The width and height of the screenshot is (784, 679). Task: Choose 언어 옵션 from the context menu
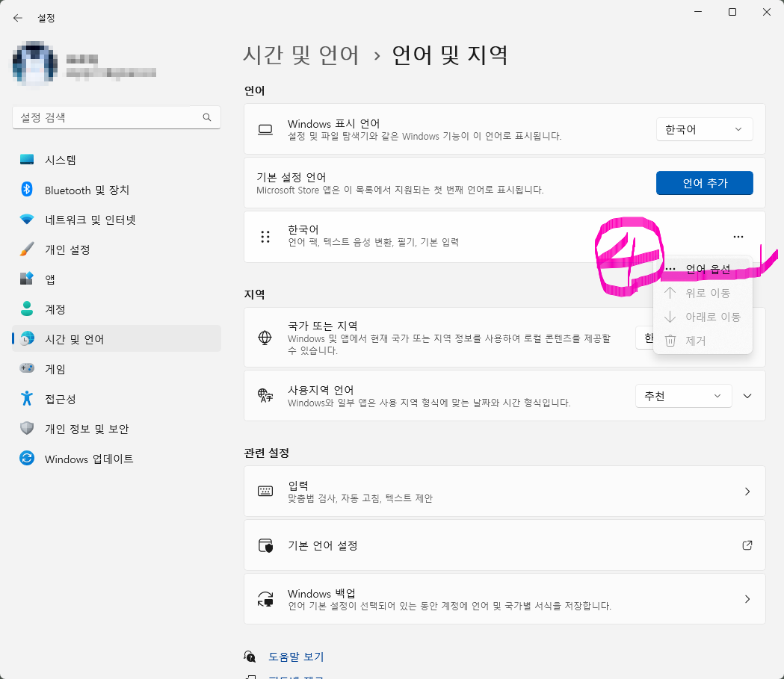point(703,270)
